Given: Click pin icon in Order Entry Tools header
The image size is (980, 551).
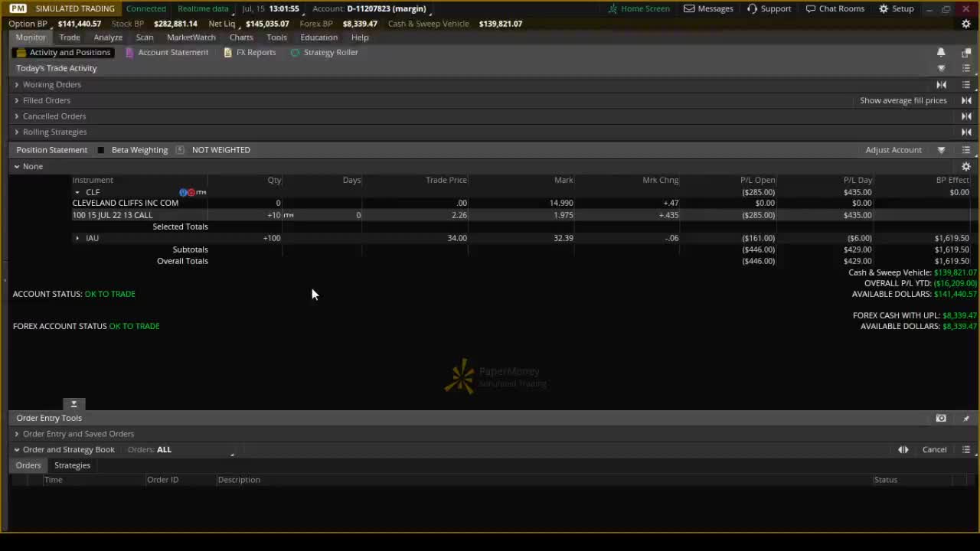Looking at the screenshot, I should 966,418.
